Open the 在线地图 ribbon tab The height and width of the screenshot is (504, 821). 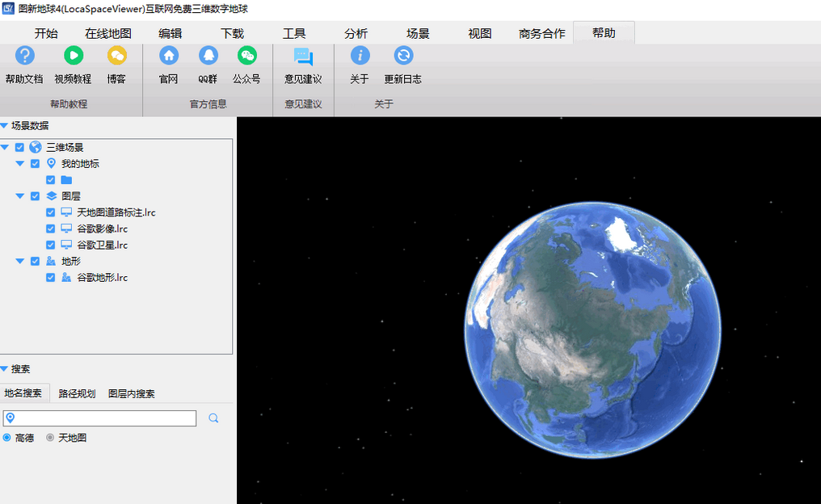107,33
